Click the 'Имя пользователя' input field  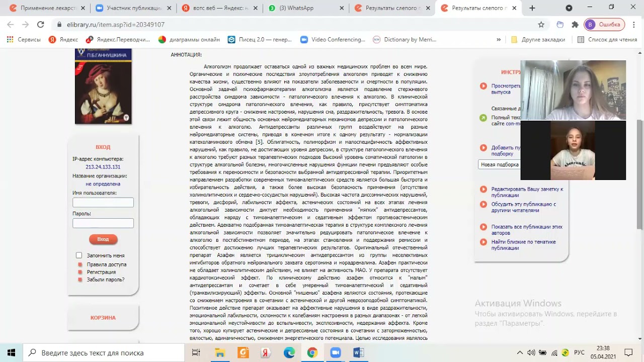103,202
